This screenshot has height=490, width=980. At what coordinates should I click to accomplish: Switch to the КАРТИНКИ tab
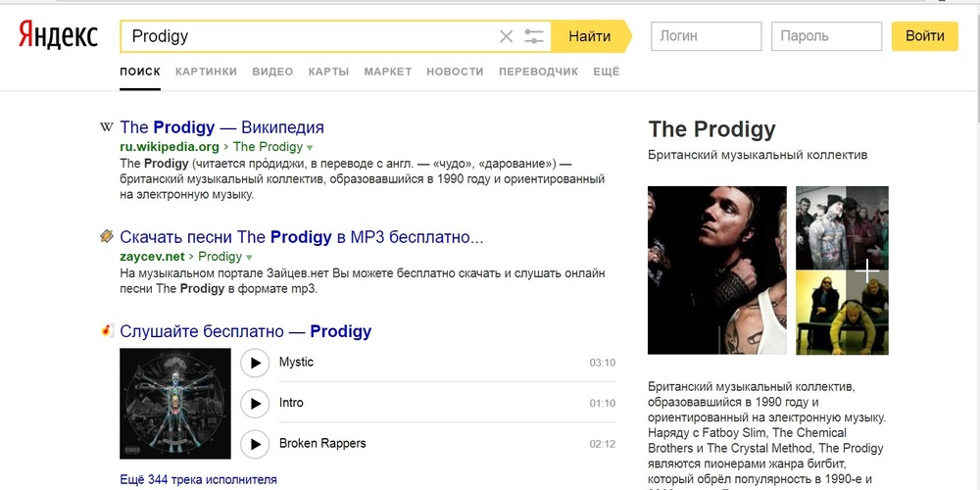(x=206, y=72)
